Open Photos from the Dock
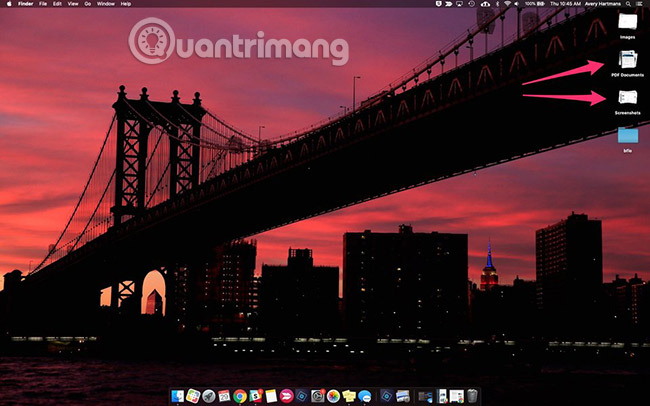 click(333, 396)
